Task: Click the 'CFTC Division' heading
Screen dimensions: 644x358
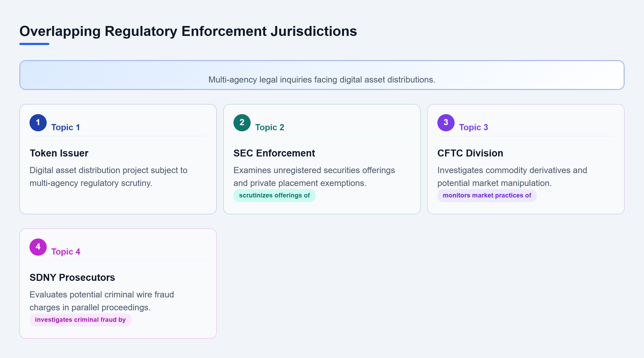Action: pos(470,153)
